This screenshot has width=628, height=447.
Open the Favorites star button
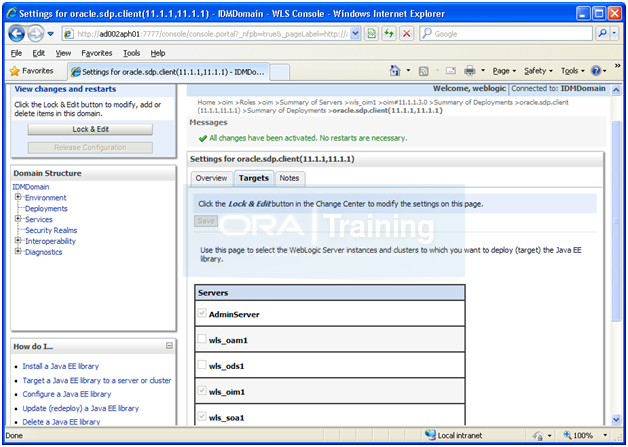click(x=32, y=71)
